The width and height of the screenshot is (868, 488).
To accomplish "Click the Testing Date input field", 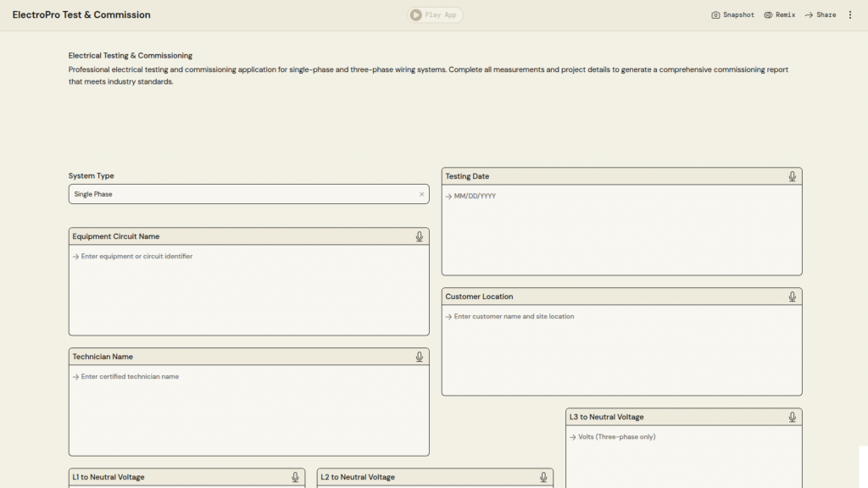I will [621, 229].
